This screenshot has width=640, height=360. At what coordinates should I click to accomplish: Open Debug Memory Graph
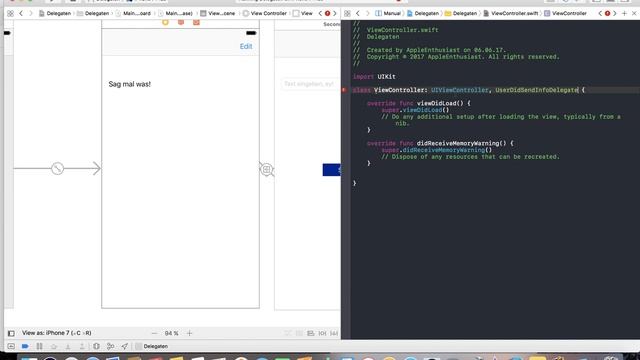pos(110,346)
